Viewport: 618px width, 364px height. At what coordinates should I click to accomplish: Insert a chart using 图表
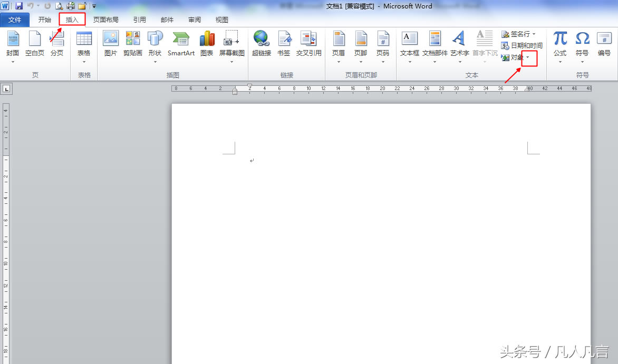[207, 44]
